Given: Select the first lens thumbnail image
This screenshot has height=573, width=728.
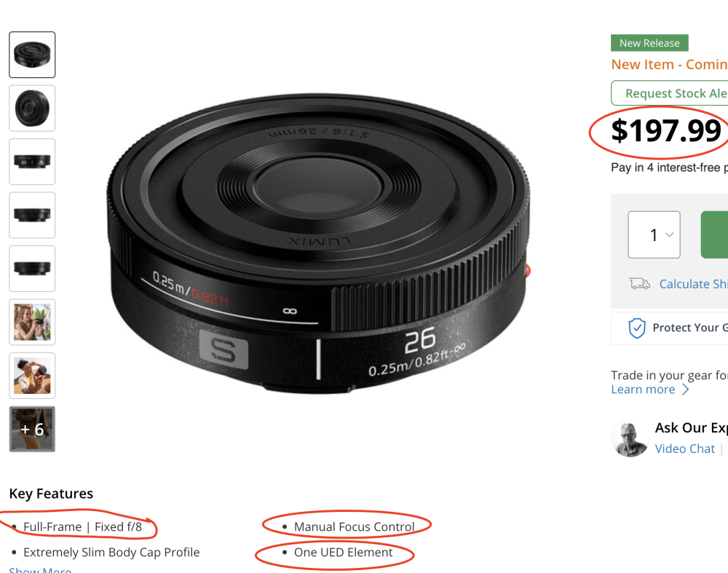Looking at the screenshot, I should (x=32, y=55).
